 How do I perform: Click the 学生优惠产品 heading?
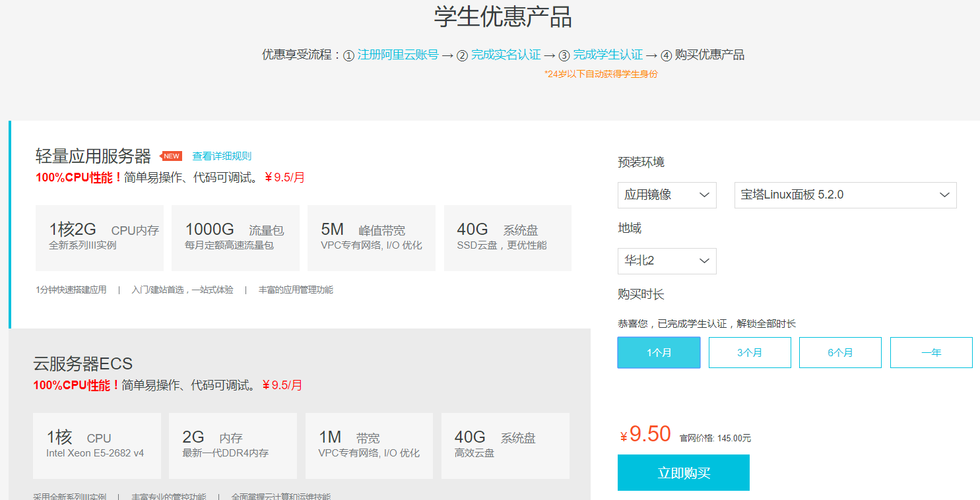pos(503,17)
